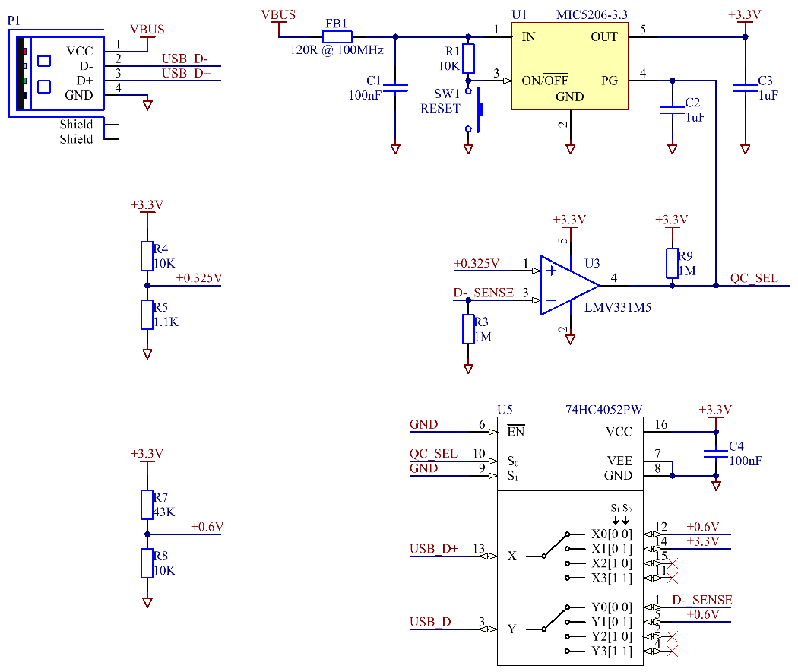This screenshot has height=672, width=798.
Task: Click the QC_SEL net label at comparator output
Action: (754, 278)
